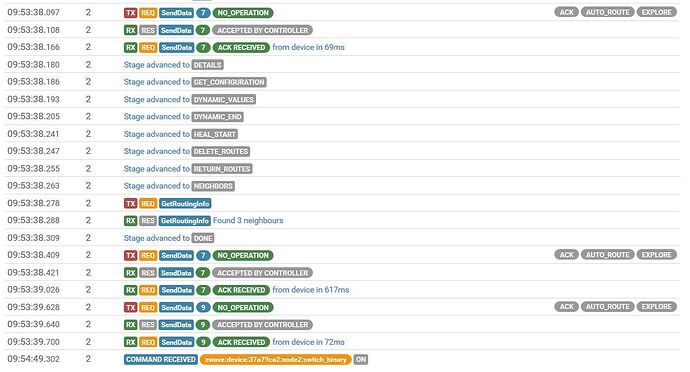Select the NEIGHBORS stage badge

213,186
